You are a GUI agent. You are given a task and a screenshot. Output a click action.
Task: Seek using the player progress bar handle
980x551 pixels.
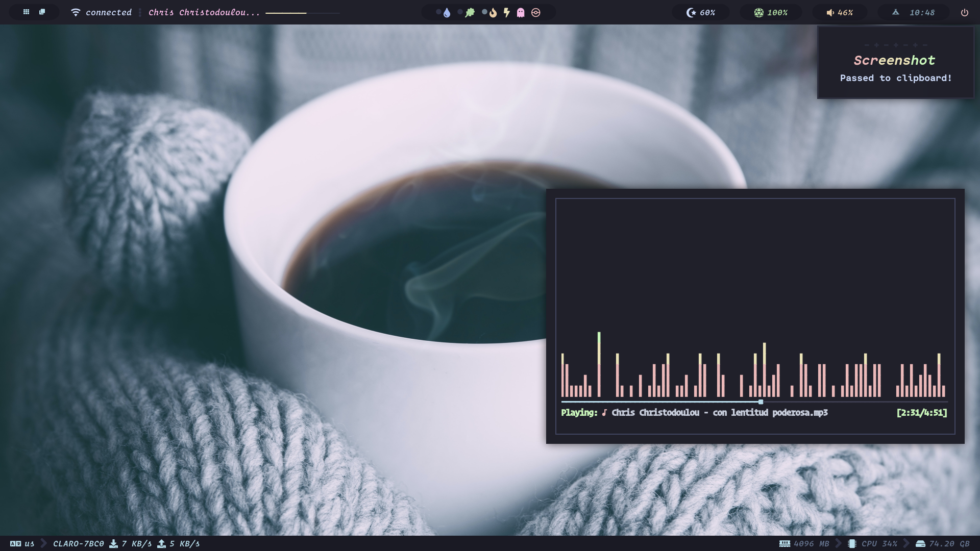tap(761, 402)
